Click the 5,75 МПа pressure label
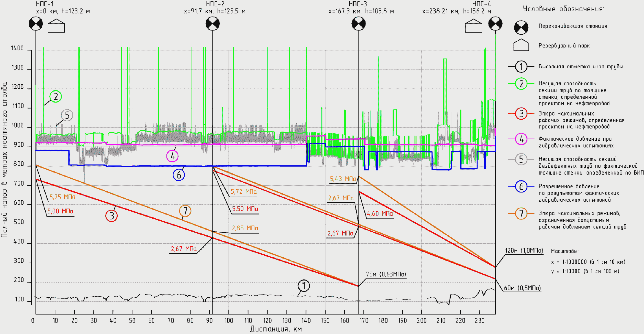 pyautogui.click(x=62, y=197)
